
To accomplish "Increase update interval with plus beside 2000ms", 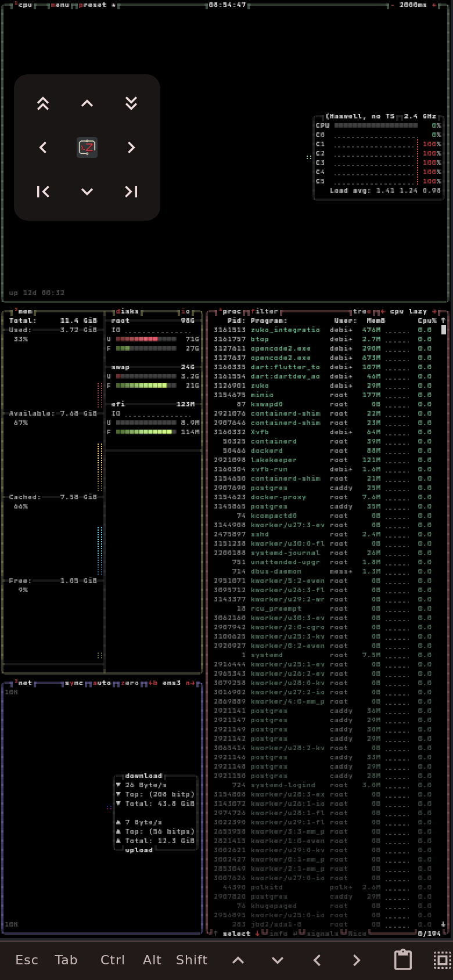I will tap(434, 5).
